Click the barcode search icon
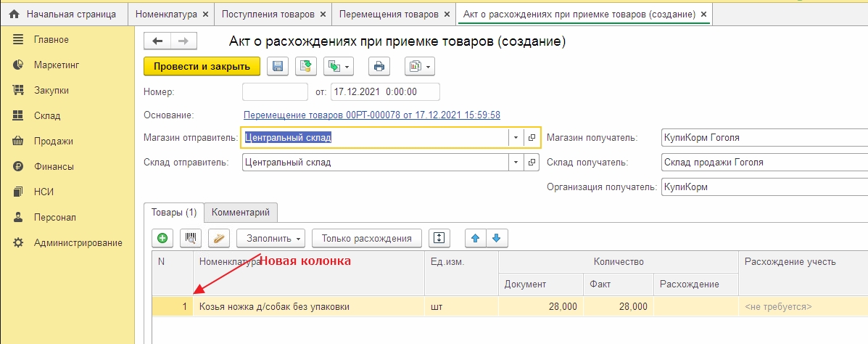The height and width of the screenshot is (344, 868). [x=191, y=238]
